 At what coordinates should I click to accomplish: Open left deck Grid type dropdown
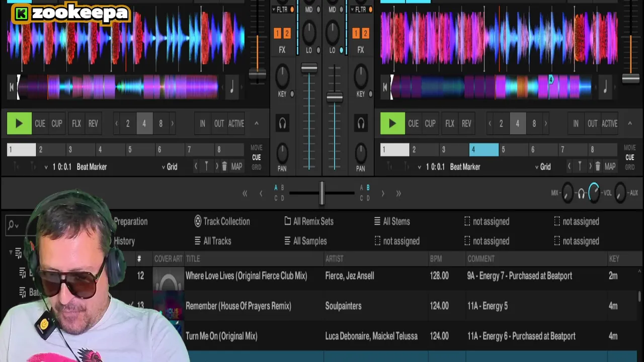point(170,167)
